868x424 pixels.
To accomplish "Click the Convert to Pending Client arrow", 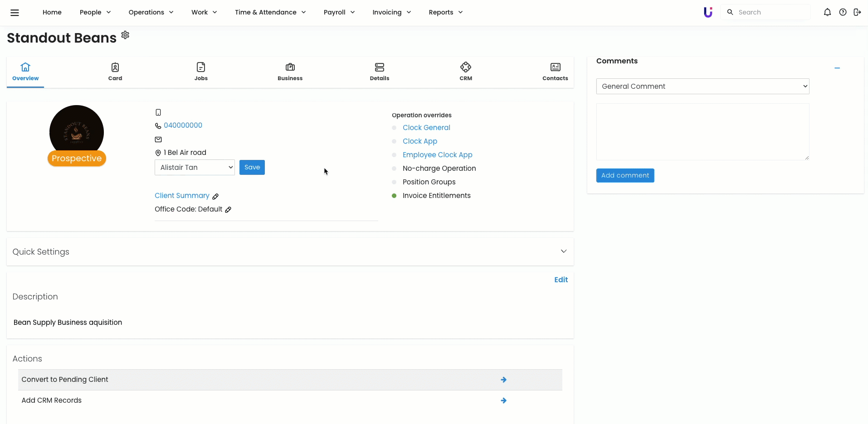I will pos(503,380).
